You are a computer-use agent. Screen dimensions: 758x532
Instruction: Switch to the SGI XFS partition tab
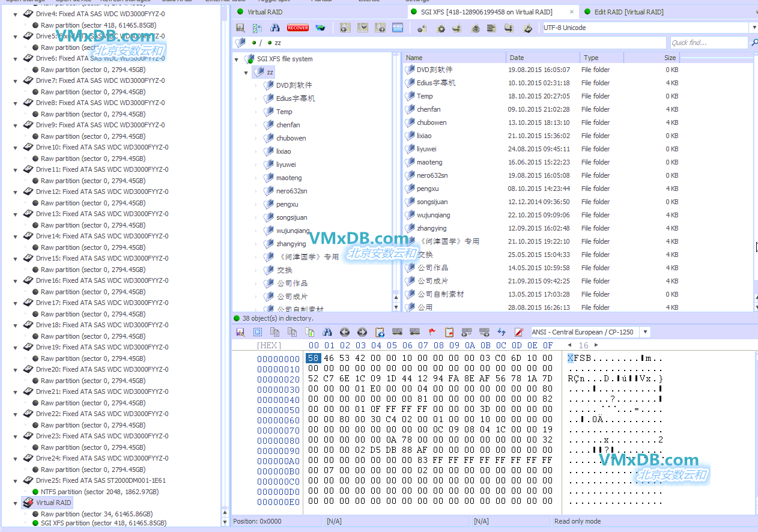pyautogui.click(x=488, y=12)
